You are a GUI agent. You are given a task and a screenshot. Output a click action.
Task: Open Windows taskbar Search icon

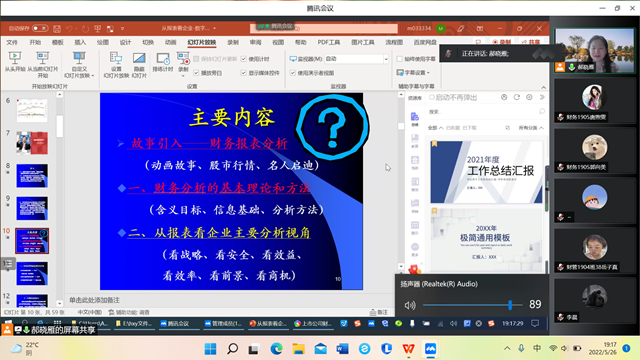[233, 349]
